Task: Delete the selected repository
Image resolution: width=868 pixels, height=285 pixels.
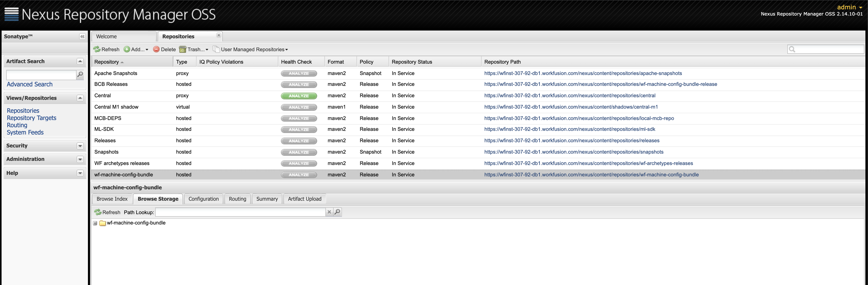Action: point(164,49)
